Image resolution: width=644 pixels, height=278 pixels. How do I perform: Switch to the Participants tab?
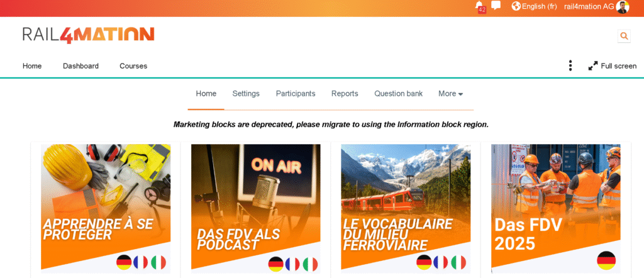[296, 94]
